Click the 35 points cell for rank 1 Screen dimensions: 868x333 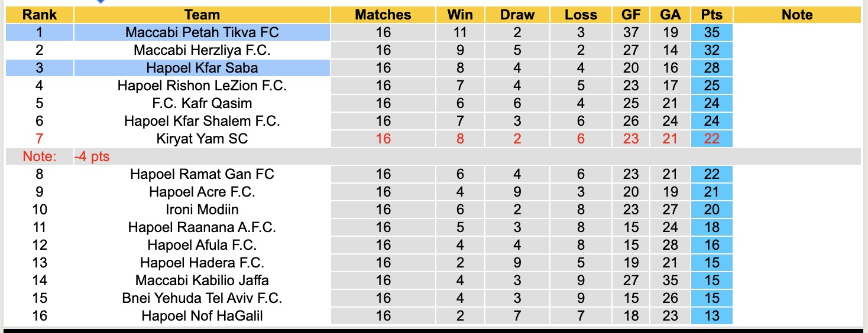tap(711, 32)
